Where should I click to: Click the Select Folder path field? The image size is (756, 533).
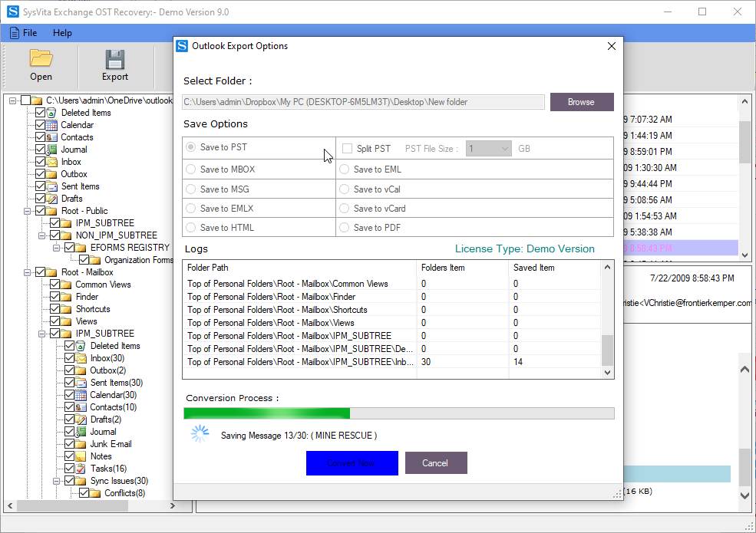[x=363, y=102]
